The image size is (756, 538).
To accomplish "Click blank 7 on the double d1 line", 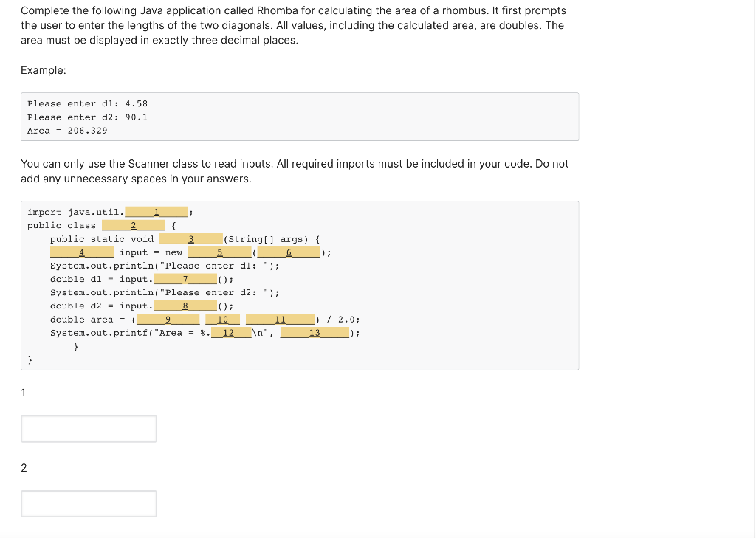I will pyautogui.click(x=186, y=279).
